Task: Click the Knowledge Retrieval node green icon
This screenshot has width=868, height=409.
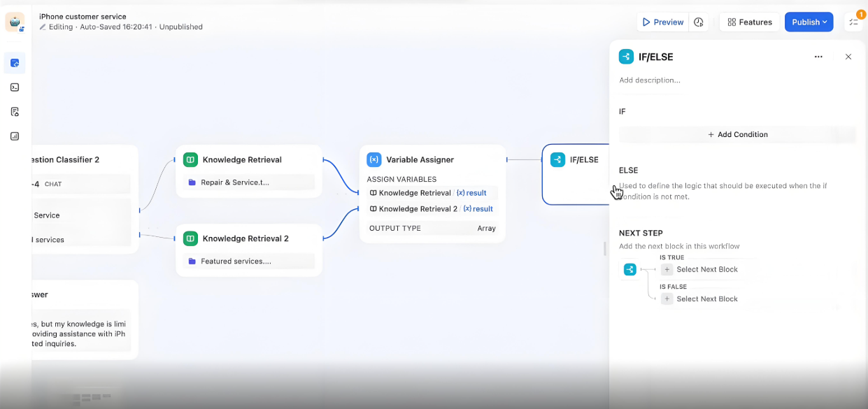Action: point(190,159)
